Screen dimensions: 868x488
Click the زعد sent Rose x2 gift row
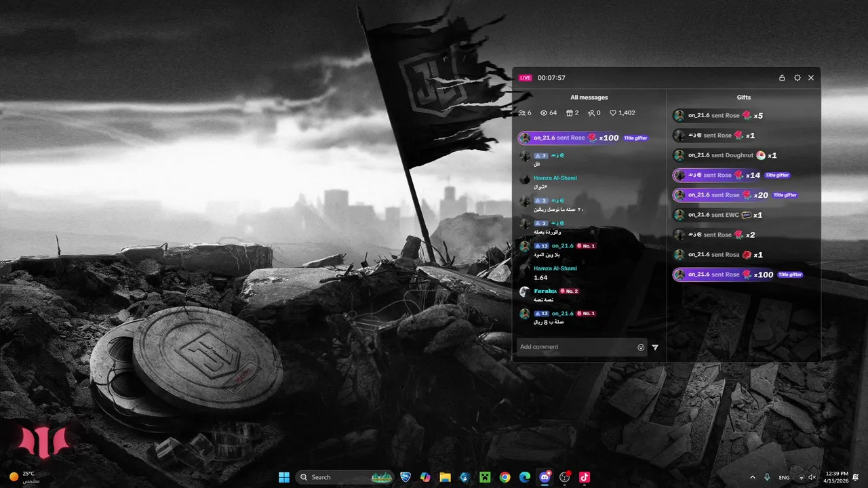[x=714, y=235]
